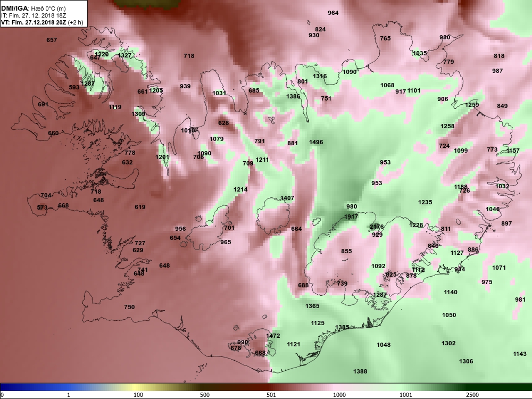Click the map number 801
The width and height of the screenshot is (532, 399).
point(303,81)
